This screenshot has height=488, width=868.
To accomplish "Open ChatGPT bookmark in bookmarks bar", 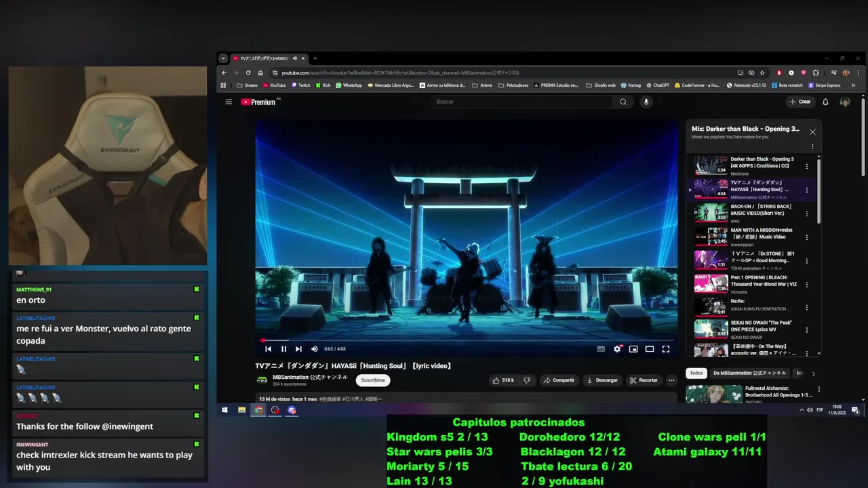I will coord(656,85).
